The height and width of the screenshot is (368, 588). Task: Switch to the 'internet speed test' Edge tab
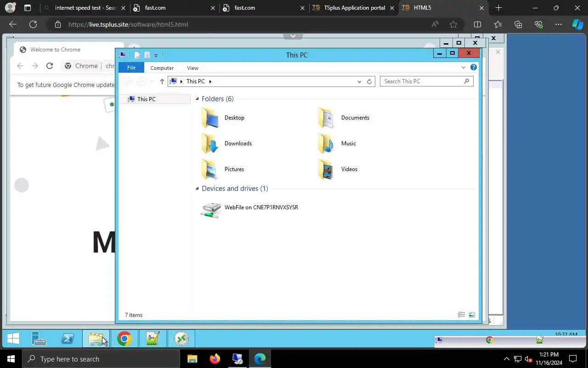[x=85, y=8]
